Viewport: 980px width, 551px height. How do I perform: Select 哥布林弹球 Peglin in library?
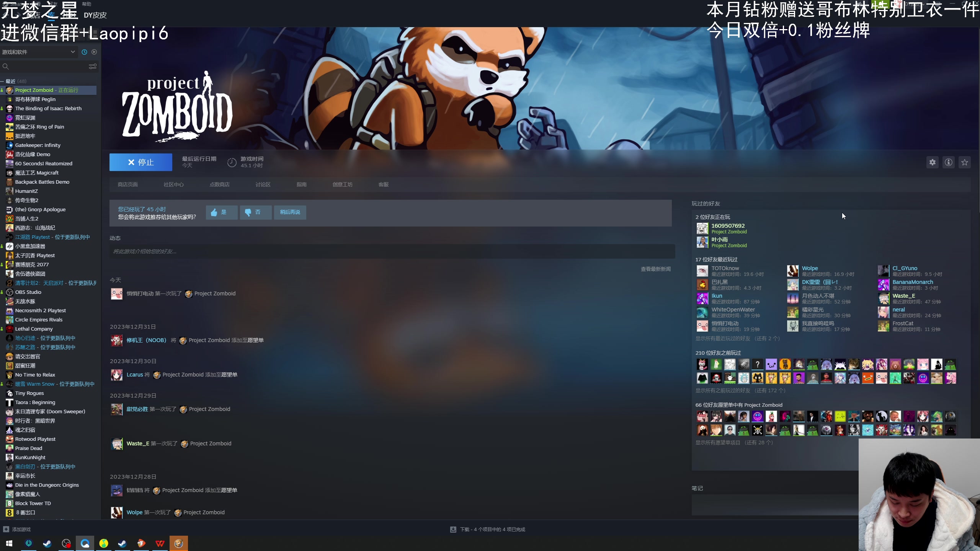[49, 99]
